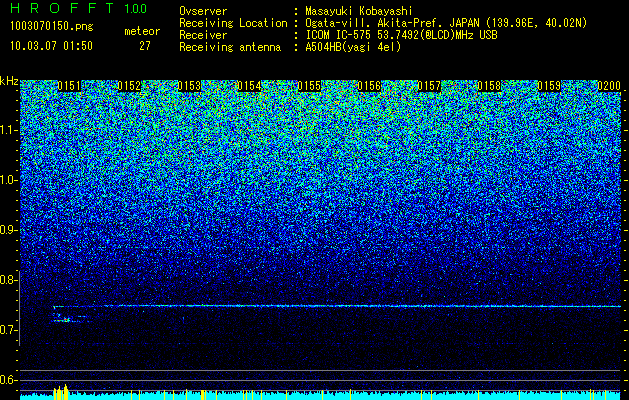The width and height of the screenshot is (629, 400).
Task: Click the HROFFT 1.0.0 title text
Action: (x=79, y=8)
